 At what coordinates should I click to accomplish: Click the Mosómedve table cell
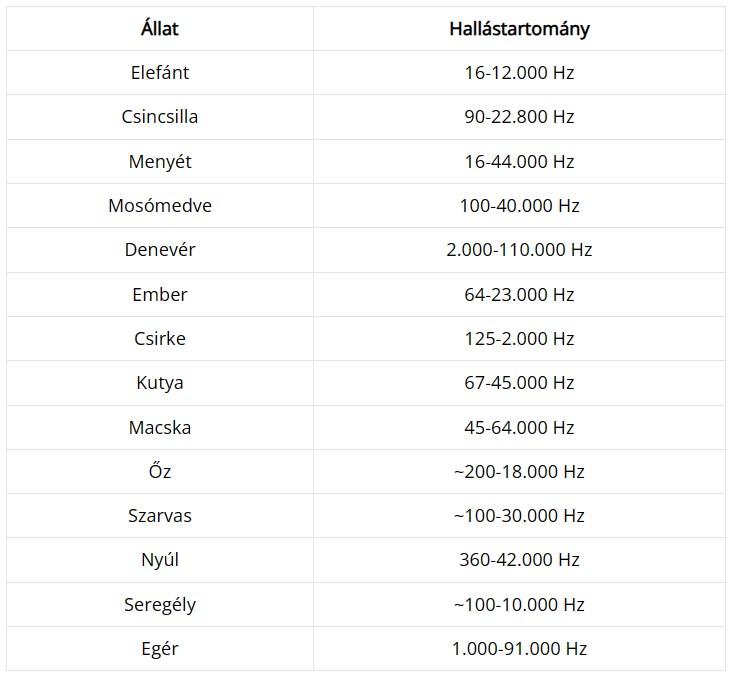[160, 206]
